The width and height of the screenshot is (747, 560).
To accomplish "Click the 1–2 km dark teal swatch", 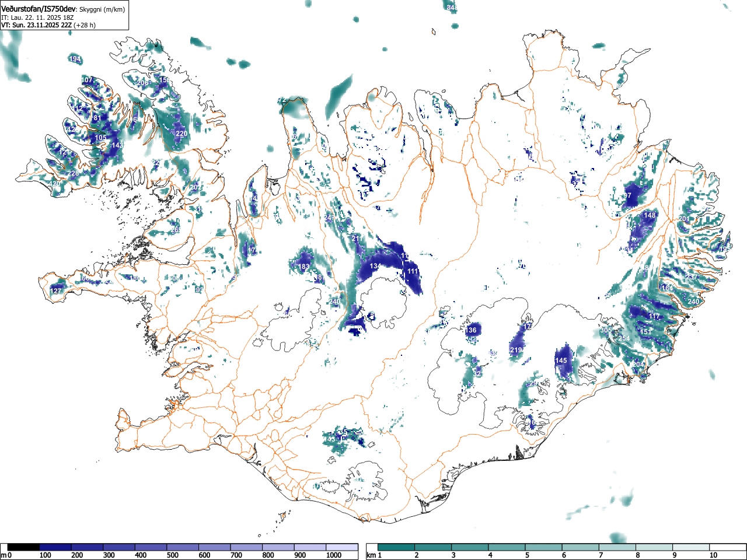I will (x=396, y=547).
